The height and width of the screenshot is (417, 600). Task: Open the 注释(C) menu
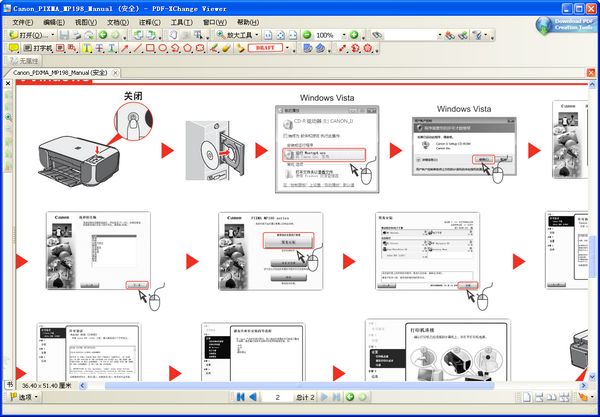pyautogui.click(x=150, y=22)
